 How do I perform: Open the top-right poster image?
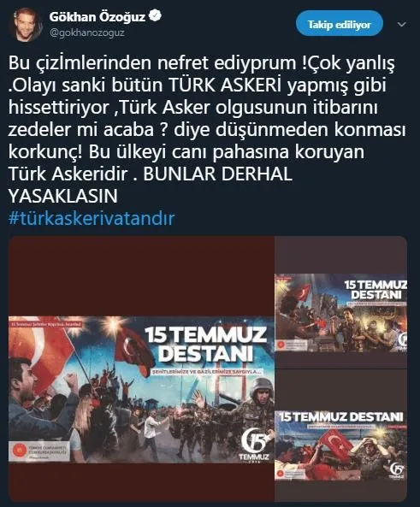(x=341, y=313)
